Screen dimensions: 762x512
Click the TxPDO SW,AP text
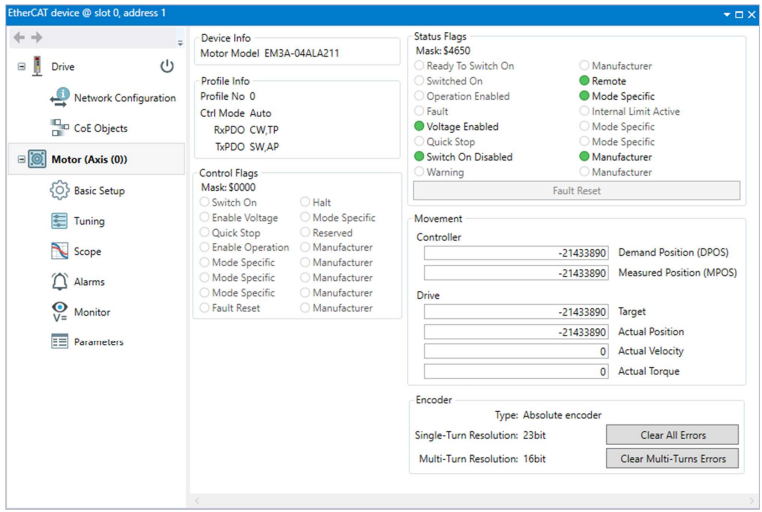coord(247,147)
